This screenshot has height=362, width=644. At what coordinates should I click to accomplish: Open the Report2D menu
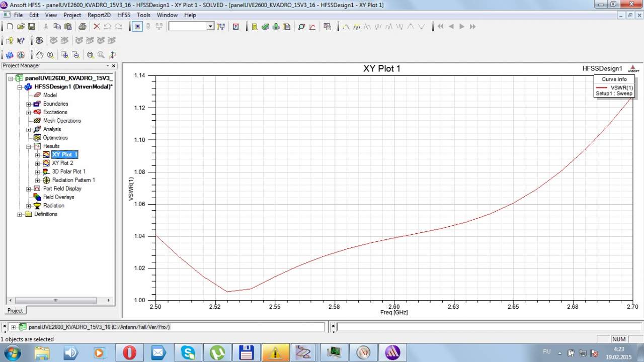[x=99, y=15]
